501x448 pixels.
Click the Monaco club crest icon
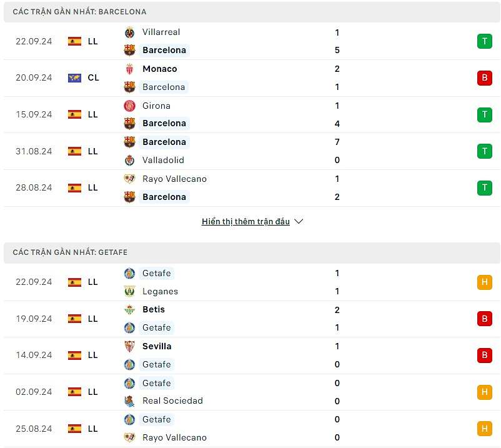click(x=129, y=69)
